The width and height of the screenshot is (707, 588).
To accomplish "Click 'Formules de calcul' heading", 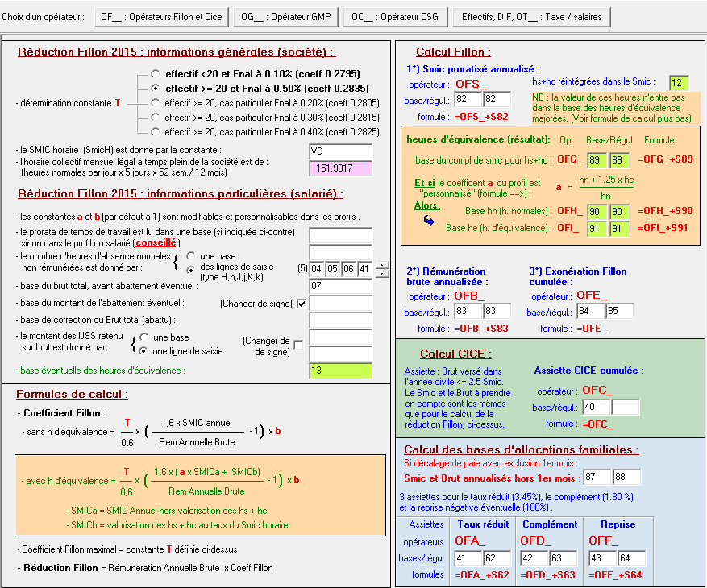I will click(x=72, y=394).
